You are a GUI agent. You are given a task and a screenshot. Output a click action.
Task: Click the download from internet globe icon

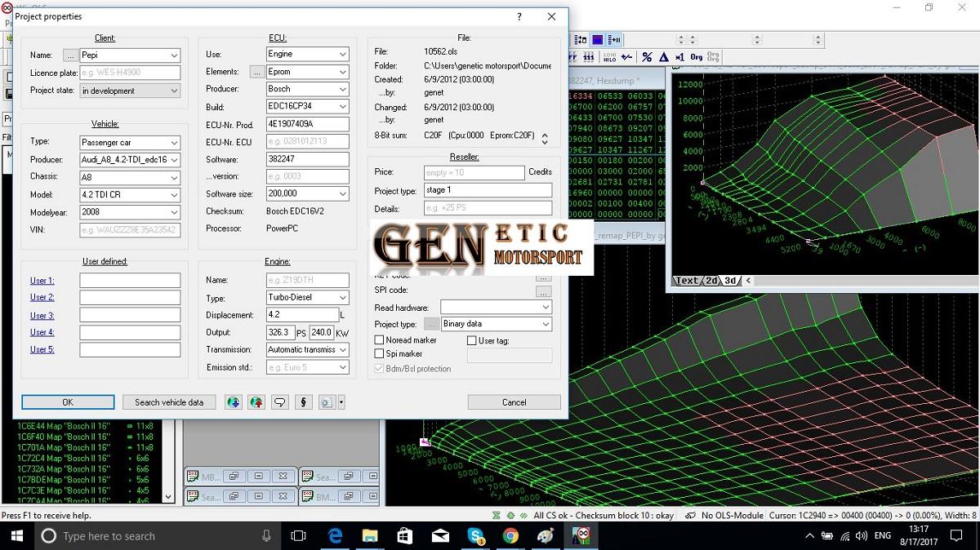[x=234, y=402]
